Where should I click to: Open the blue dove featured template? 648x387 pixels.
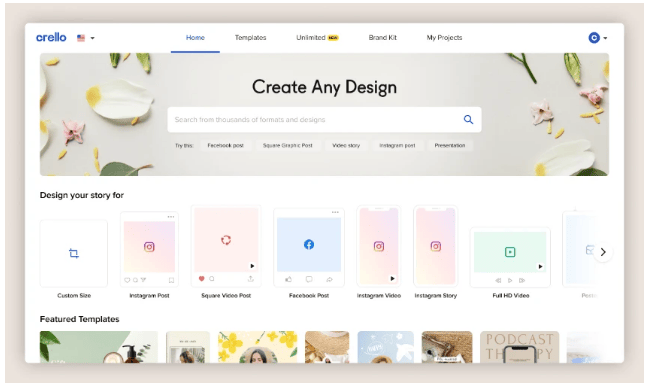coord(385,347)
